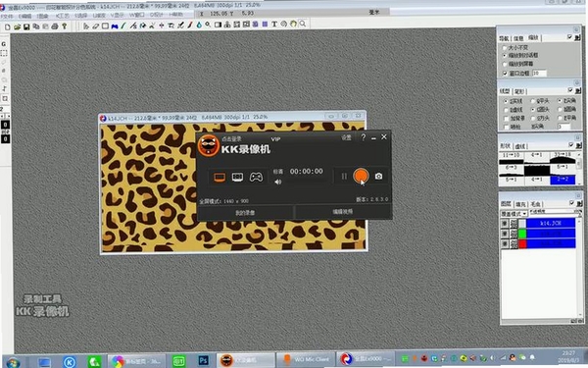Click the blue K circle taskbar icon
This screenshot has height=368, width=588.
[x=69, y=362]
